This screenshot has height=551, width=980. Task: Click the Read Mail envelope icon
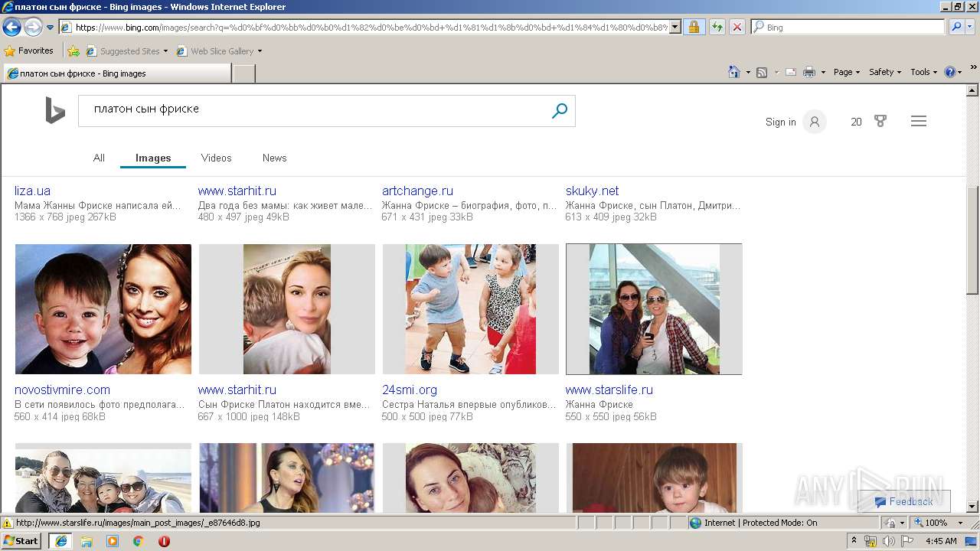pyautogui.click(x=790, y=72)
